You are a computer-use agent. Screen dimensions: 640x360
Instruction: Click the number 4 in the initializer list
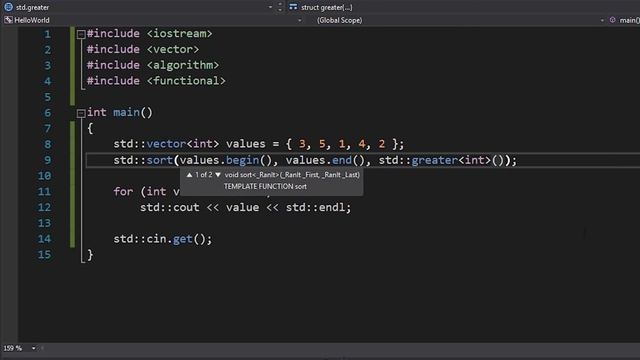362,144
